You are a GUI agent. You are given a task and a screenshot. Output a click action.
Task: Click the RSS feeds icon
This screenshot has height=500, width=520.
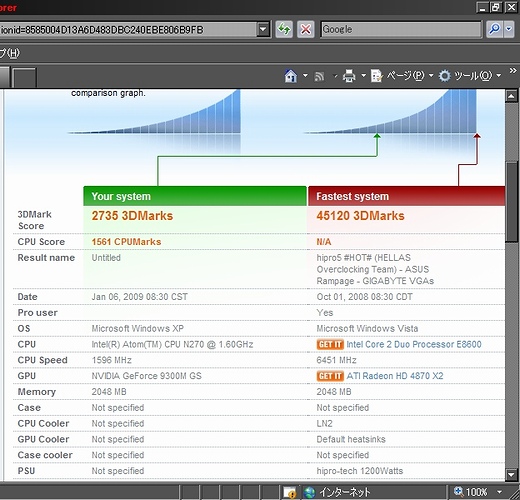319,77
